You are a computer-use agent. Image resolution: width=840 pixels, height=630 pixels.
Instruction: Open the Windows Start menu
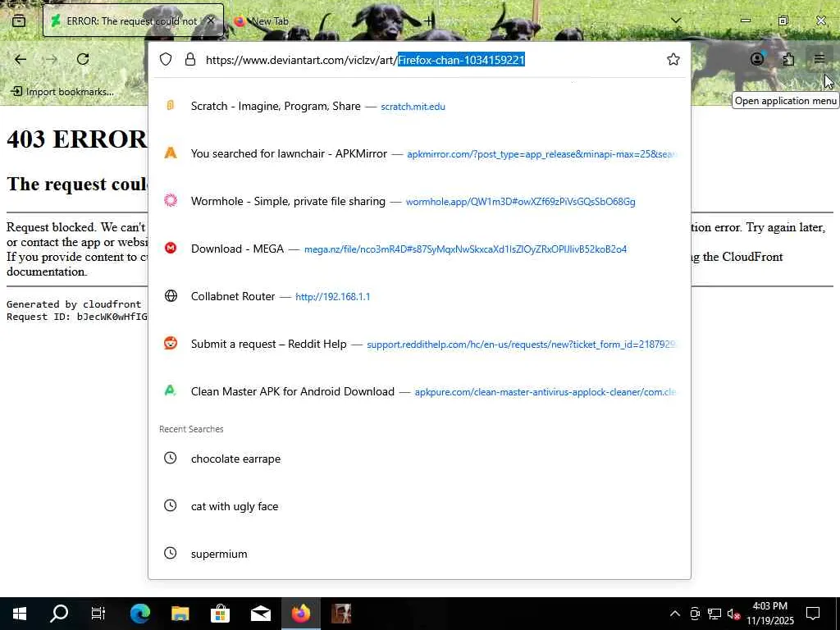point(20,614)
